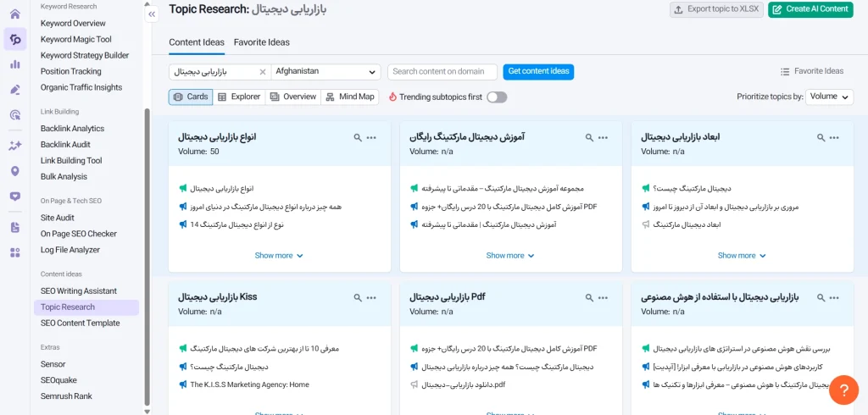The image size is (868, 415).
Task: Open SEO Writing Assistant in sidebar
Action: pos(79,291)
